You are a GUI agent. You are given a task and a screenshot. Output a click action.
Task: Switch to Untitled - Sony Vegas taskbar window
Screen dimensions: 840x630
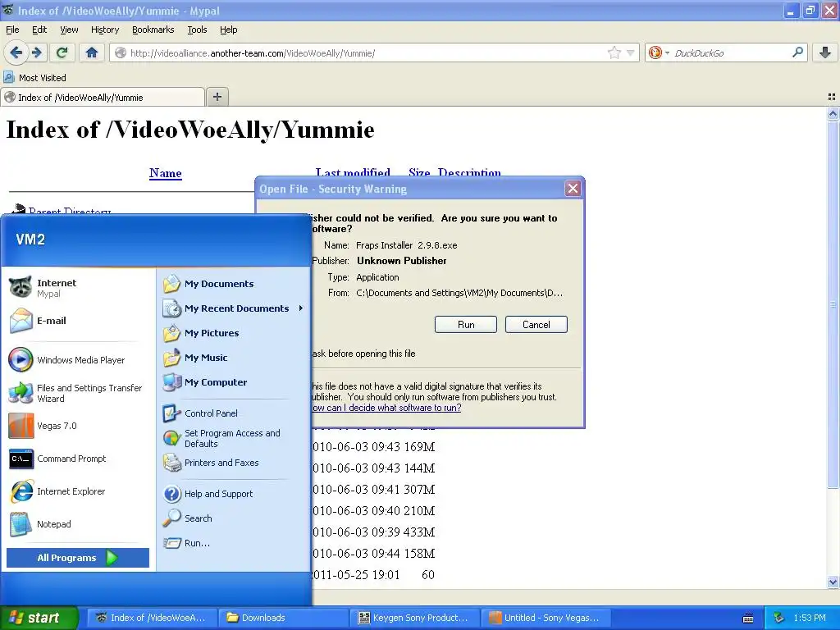(x=546, y=618)
